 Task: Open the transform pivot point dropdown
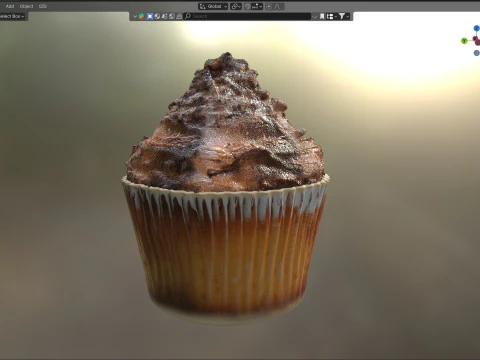[x=236, y=6]
